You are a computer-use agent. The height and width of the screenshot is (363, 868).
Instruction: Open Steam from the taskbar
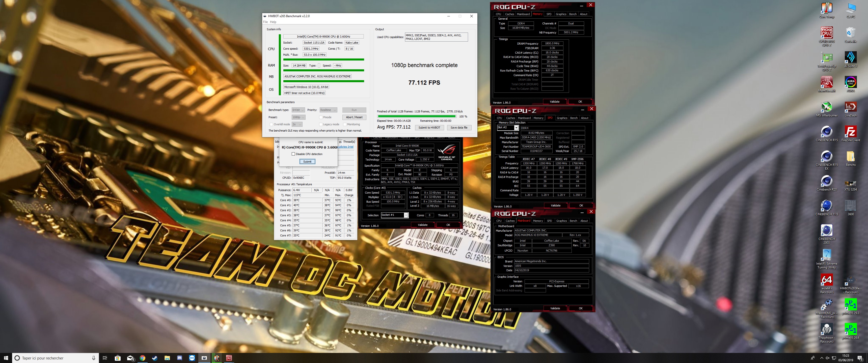click(x=155, y=358)
